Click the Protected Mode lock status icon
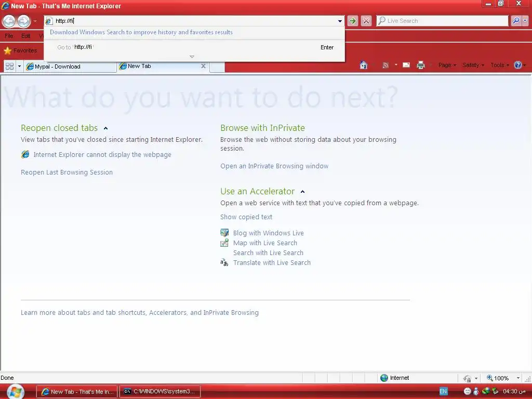This screenshot has width=532, height=399. 467,378
